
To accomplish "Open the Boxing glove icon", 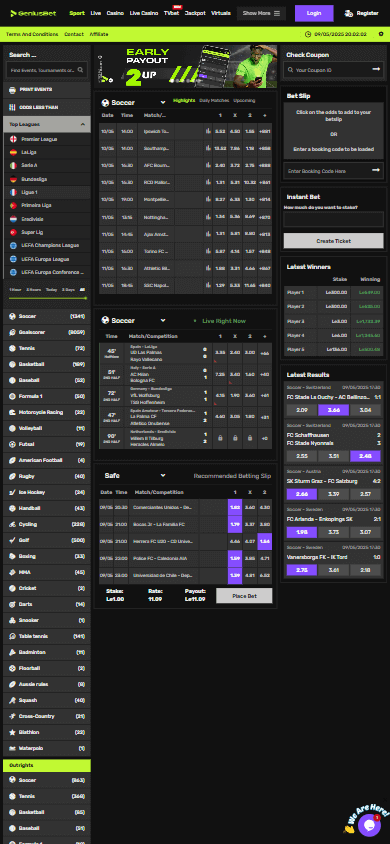I will [12, 556].
